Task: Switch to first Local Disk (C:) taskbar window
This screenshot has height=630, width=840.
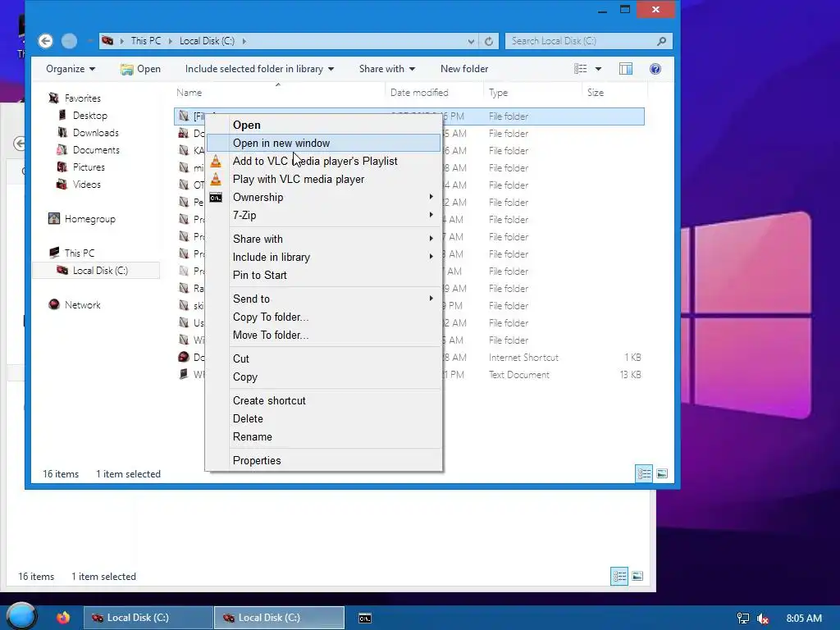Action: click(148, 618)
